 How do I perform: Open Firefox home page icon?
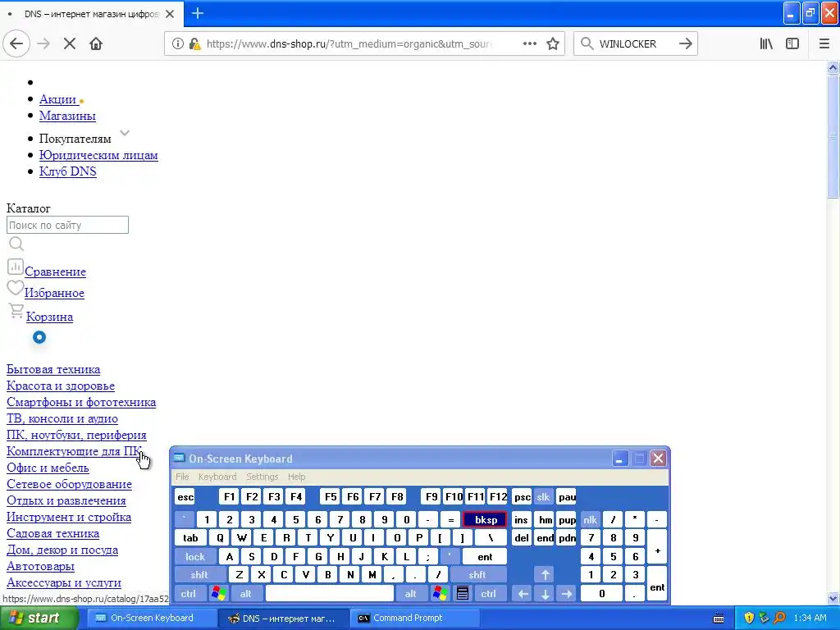click(x=96, y=44)
